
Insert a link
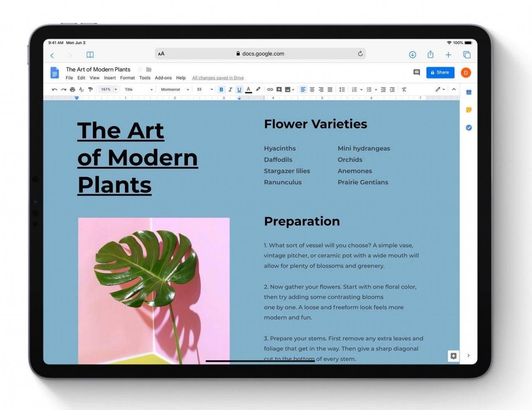point(270,89)
